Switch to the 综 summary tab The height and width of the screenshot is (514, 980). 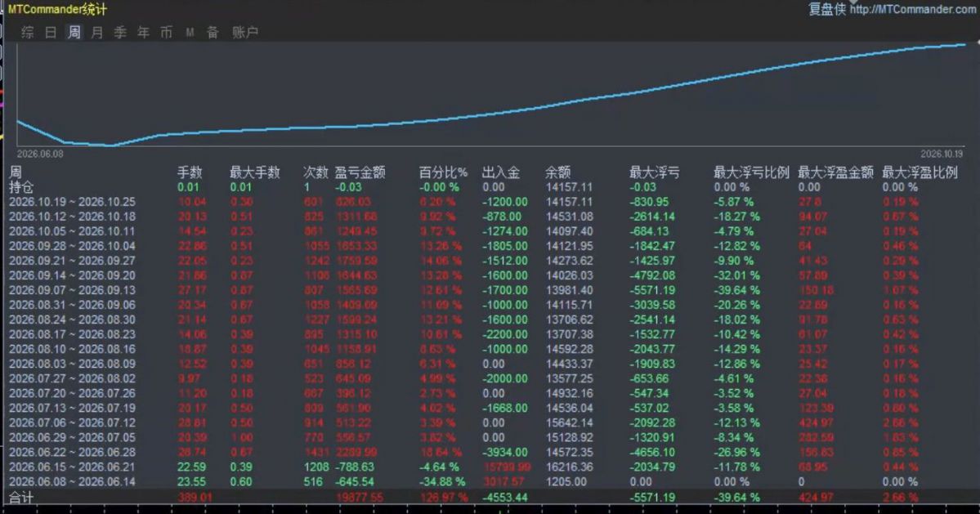click(28, 33)
